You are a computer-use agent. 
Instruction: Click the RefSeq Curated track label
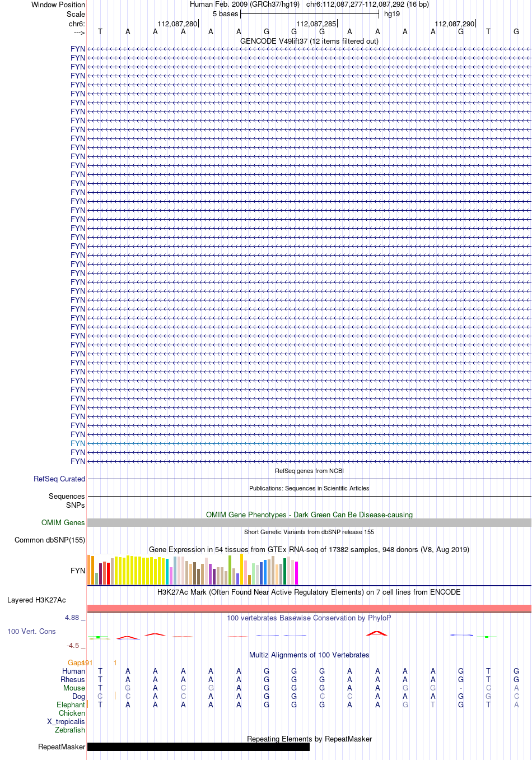tap(59, 479)
